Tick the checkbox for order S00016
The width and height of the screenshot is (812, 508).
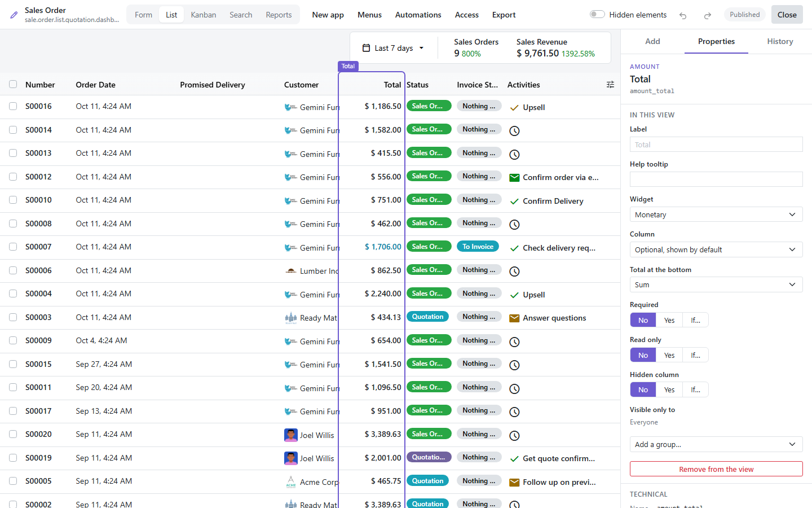[13, 106]
